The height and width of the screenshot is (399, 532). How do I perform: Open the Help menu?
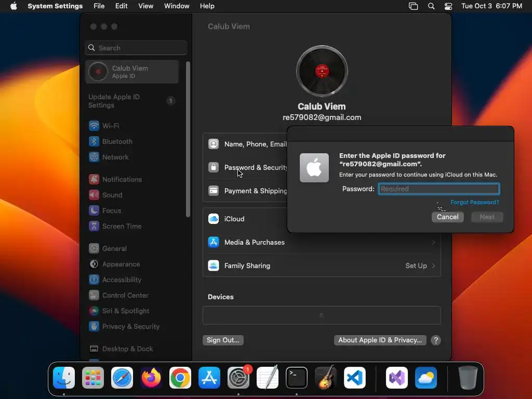tap(207, 6)
